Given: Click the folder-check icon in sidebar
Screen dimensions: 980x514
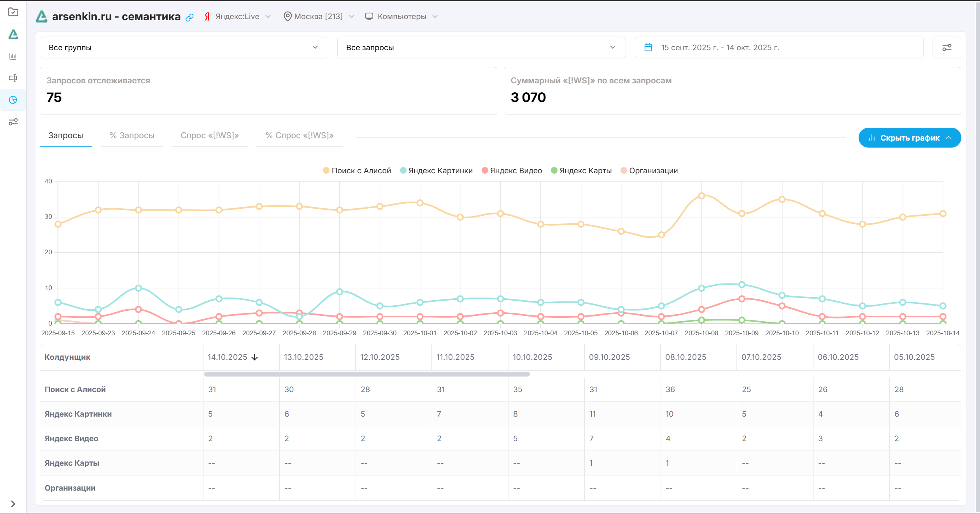Looking at the screenshot, I should [x=13, y=12].
